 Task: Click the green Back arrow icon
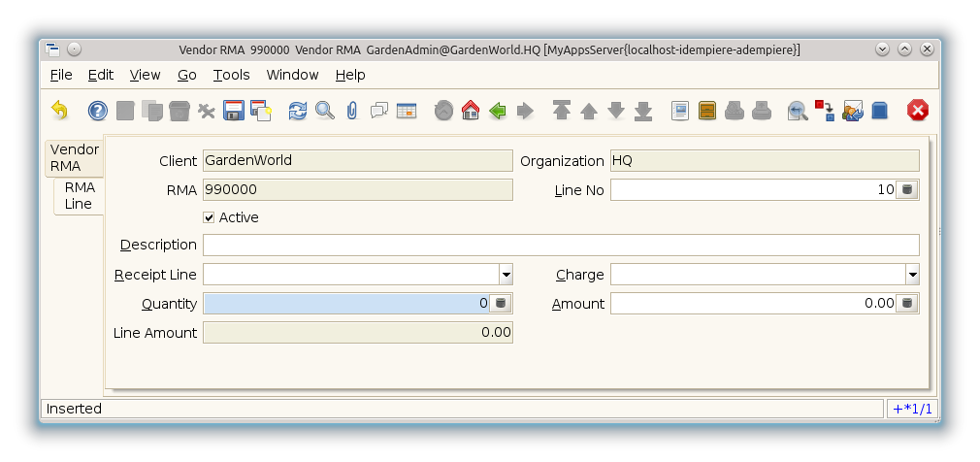point(498,111)
